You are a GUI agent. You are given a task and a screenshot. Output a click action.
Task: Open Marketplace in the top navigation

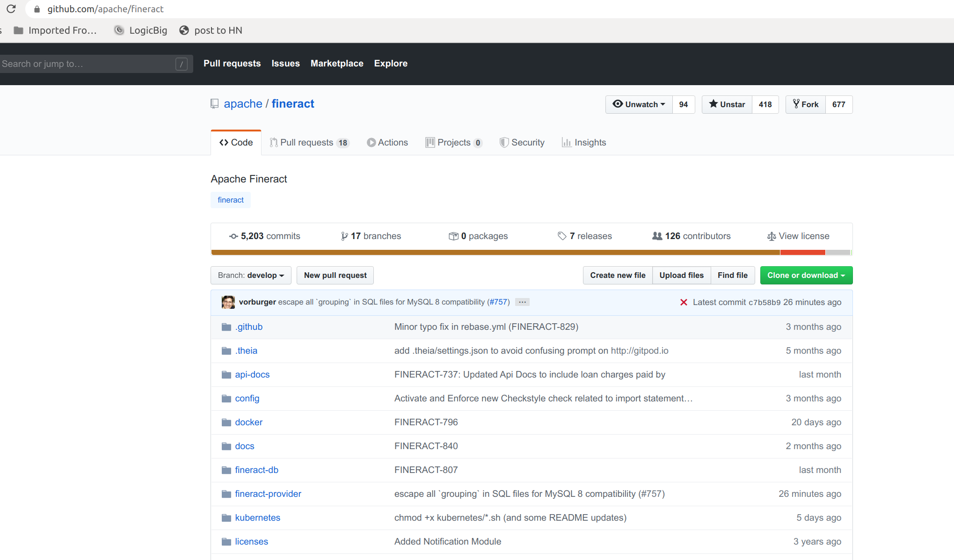(x=337, y=64)
